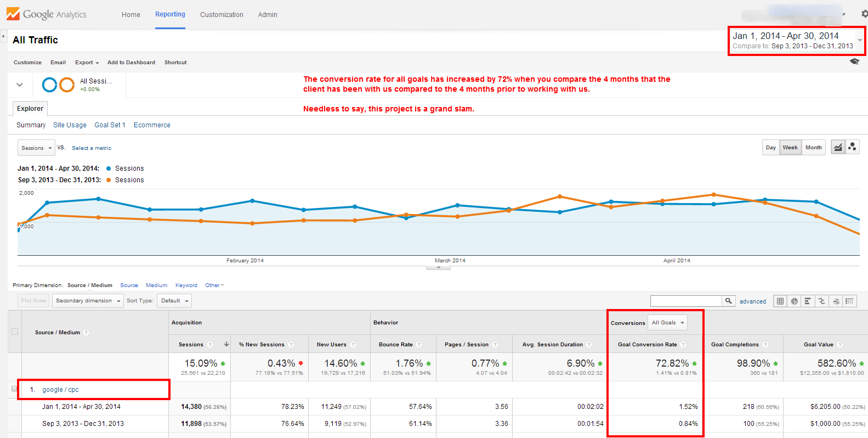Image resolution: width=868 pixels, height=438 pixels.
Task: Click the chart collapse handle below timeline
Action: pos(439,267)
